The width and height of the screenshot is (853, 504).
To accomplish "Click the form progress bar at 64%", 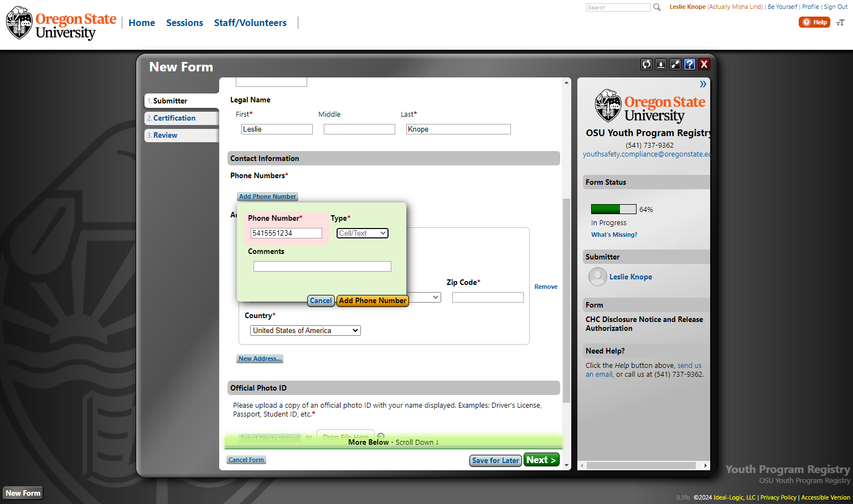I will pos(613,209).
